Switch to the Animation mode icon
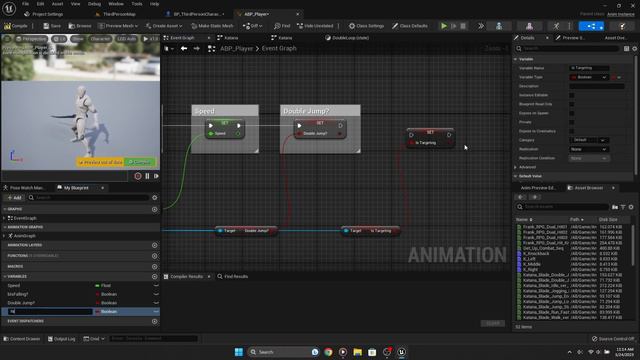Image resolution: width=640 pixels, height=360 pixels. [556, 26]
